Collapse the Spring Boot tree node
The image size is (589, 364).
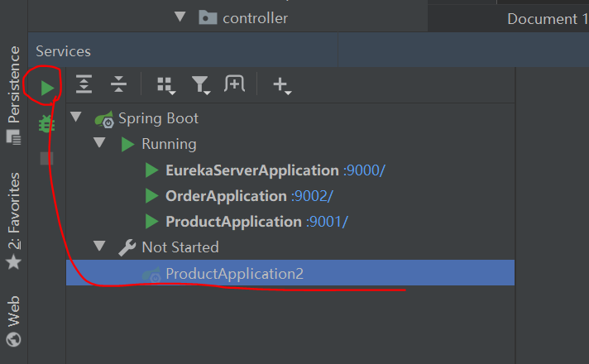pos(77,117)
